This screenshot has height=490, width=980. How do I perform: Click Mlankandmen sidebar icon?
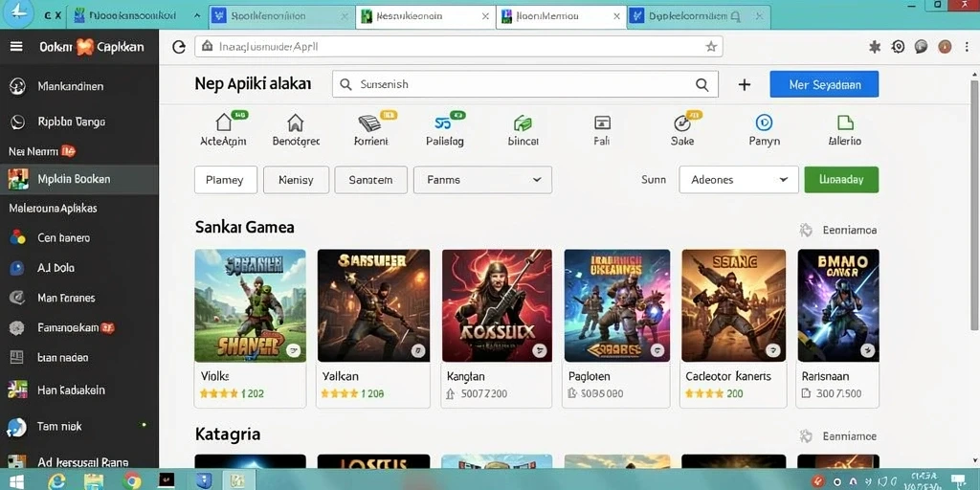[x=17, y=87]
